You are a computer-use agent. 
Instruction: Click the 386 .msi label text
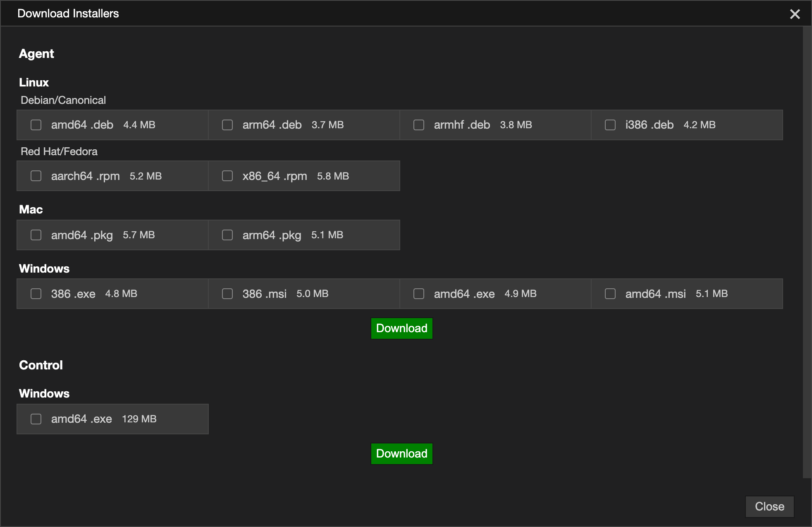(x=265, y=294)
